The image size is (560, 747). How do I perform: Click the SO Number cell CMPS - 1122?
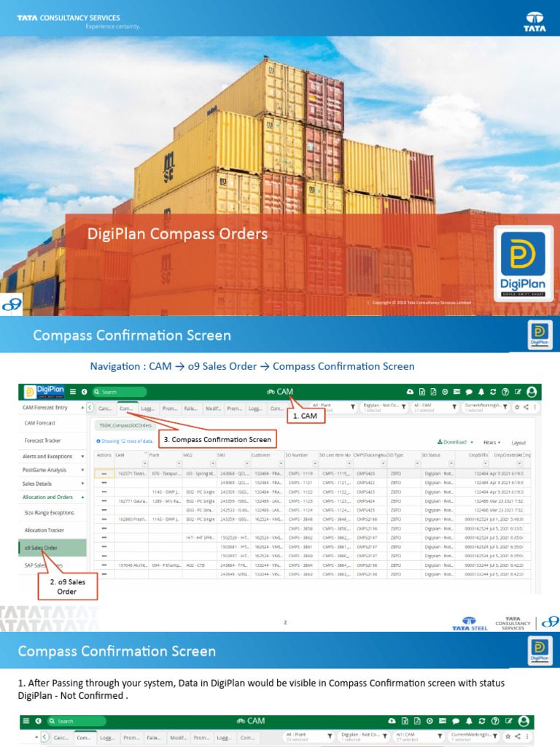300,492
